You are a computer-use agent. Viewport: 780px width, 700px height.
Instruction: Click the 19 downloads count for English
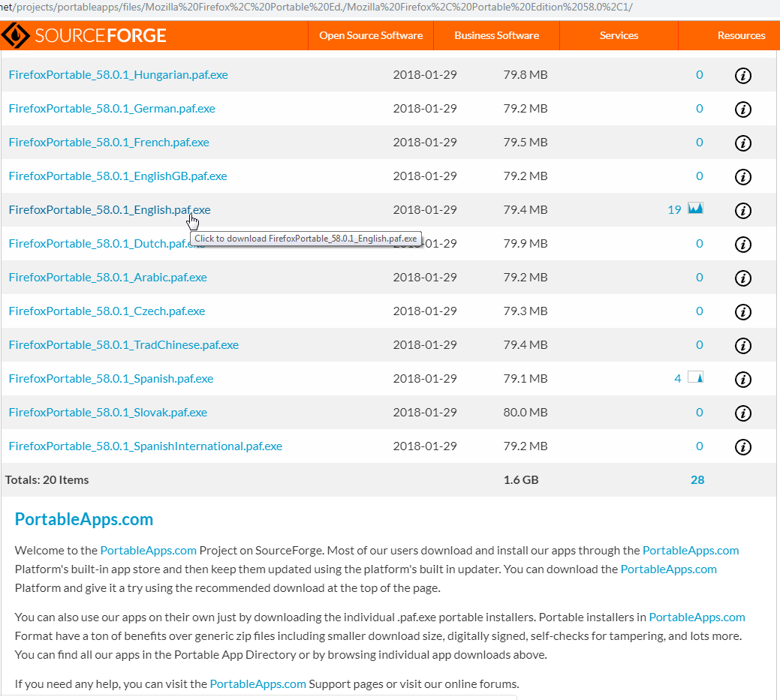point(674,210)
